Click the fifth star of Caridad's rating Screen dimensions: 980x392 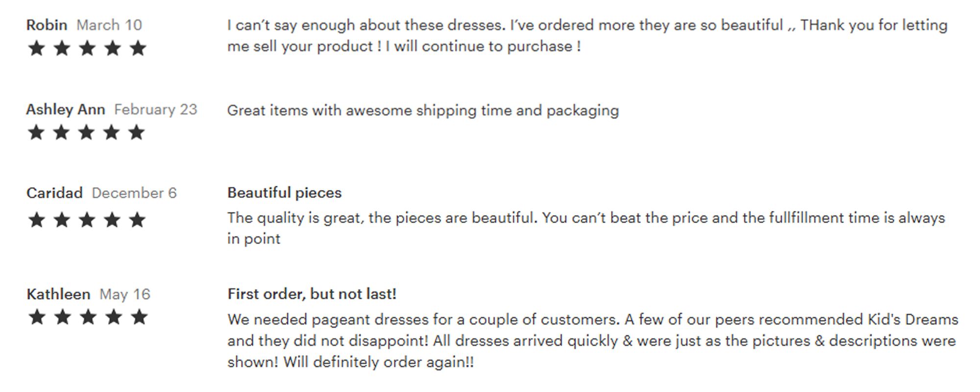(137, 220)
